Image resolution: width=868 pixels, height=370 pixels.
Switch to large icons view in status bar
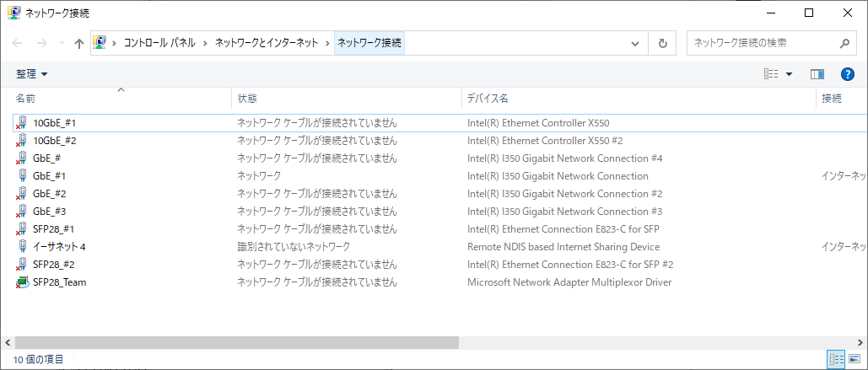(854, 359)
